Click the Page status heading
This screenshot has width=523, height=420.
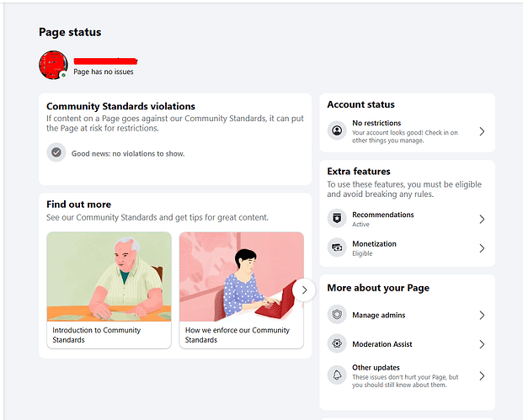[70, 32]
